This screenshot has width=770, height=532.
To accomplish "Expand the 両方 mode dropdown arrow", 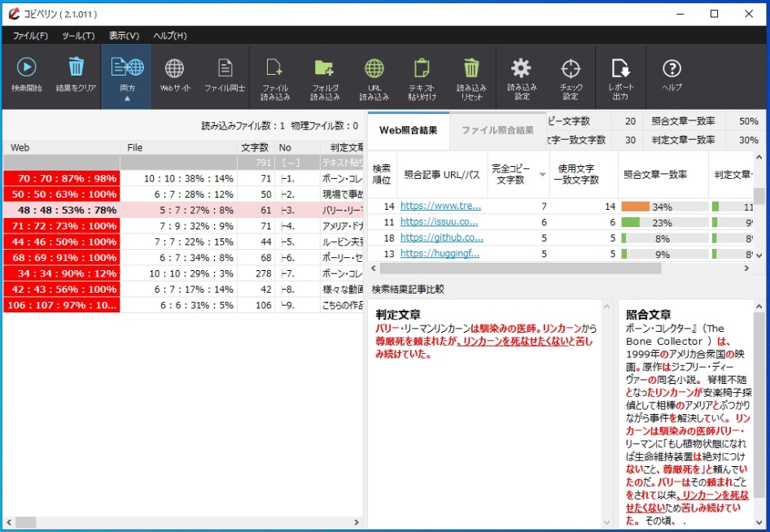I will 127,98.
